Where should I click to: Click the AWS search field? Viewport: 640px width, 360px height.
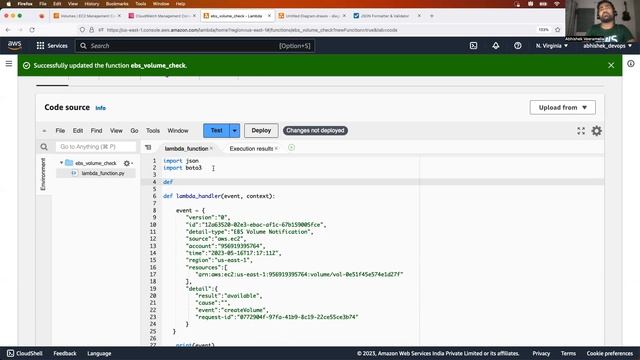[x=195, y=46]
